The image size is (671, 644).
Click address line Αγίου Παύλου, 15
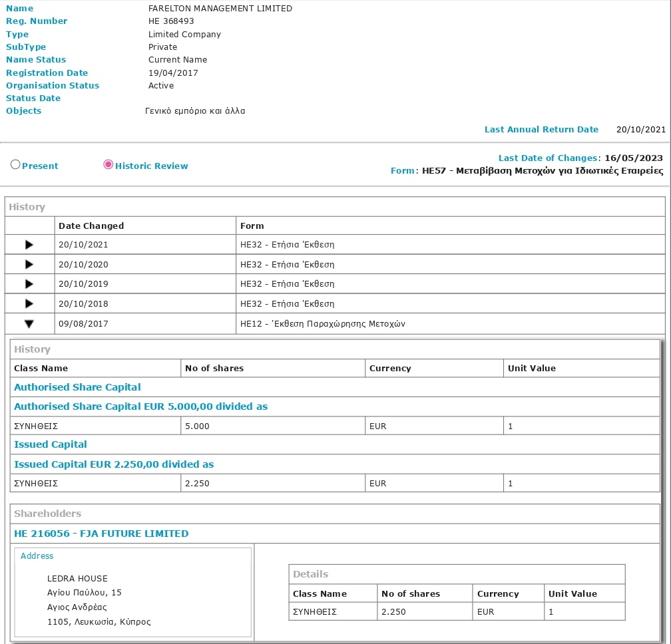[x=85, y=593]
